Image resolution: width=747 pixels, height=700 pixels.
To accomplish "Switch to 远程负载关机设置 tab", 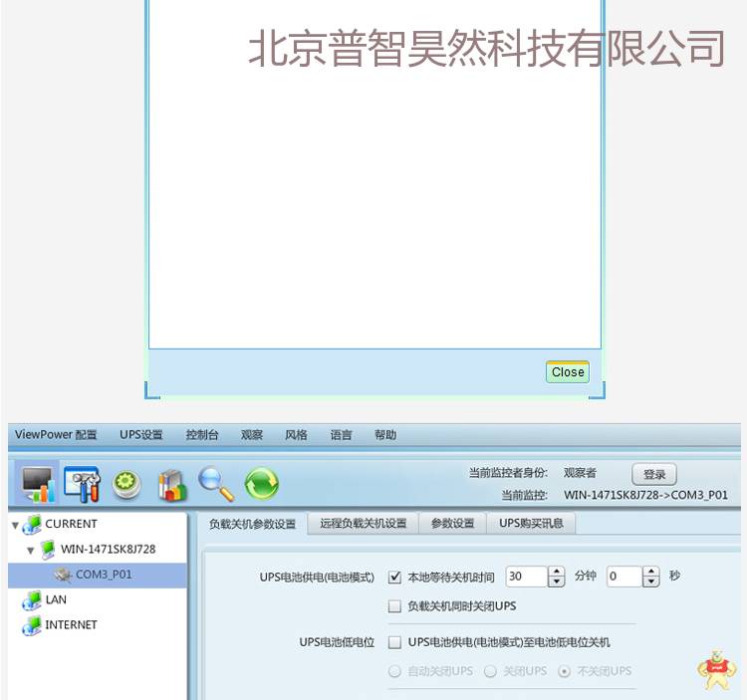I will tap(363, 524).
